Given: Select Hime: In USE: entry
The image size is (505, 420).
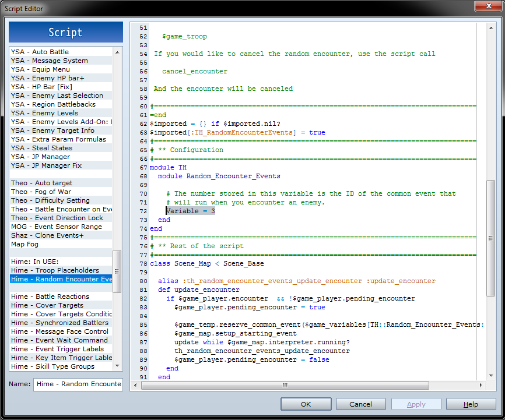Looking at the screenshot, I should (x=61, y=262).
